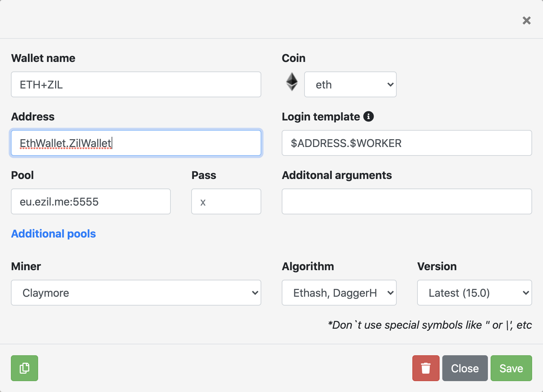This screenshot has width=543, height=392.
Task: Click the Wallet name label
Action: coord(43,58)
